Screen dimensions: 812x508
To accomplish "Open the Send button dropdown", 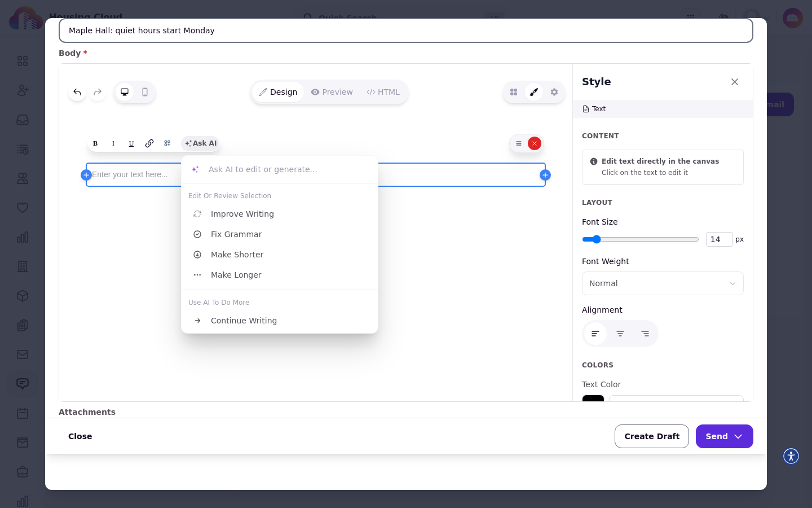I will 725,436.
